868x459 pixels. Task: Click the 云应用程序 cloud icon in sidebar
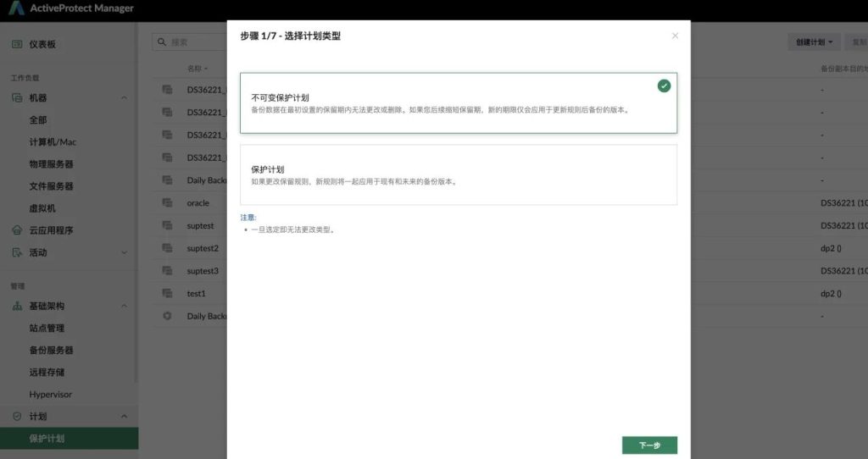pyautogui.click(x=17, y=230)
